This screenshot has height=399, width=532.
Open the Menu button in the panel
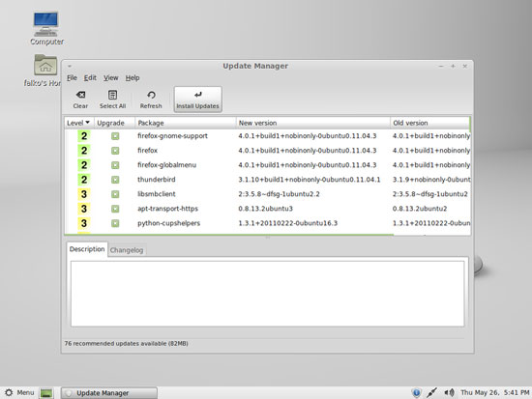pos(19,392)
